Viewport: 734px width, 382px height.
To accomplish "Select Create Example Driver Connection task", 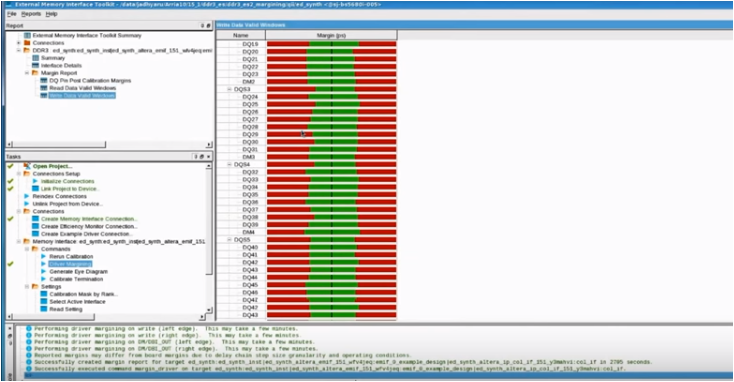I will point(86,234).
